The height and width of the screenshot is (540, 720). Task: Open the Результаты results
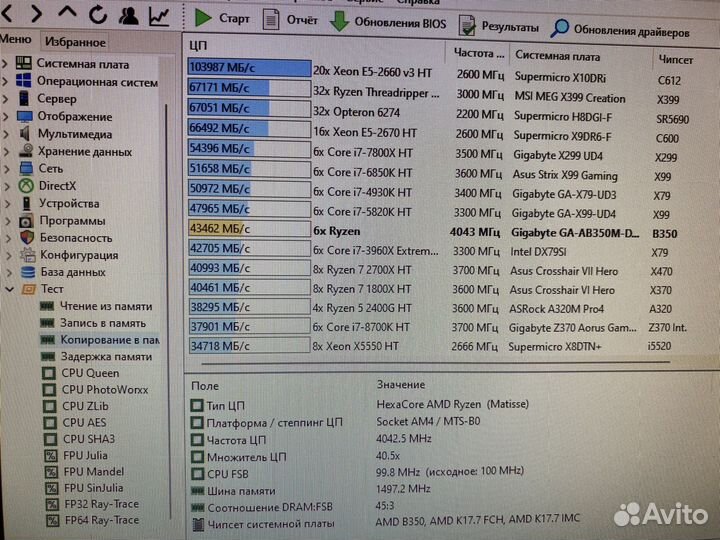[x=499, y=27]
